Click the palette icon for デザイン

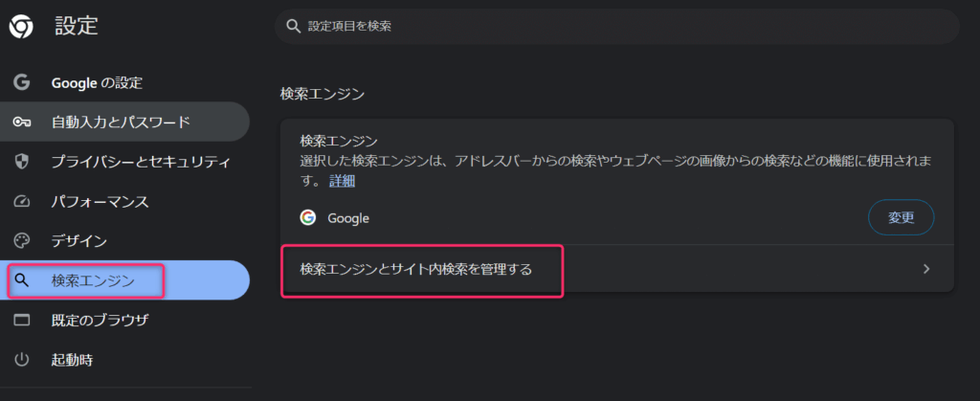(22, 241)
